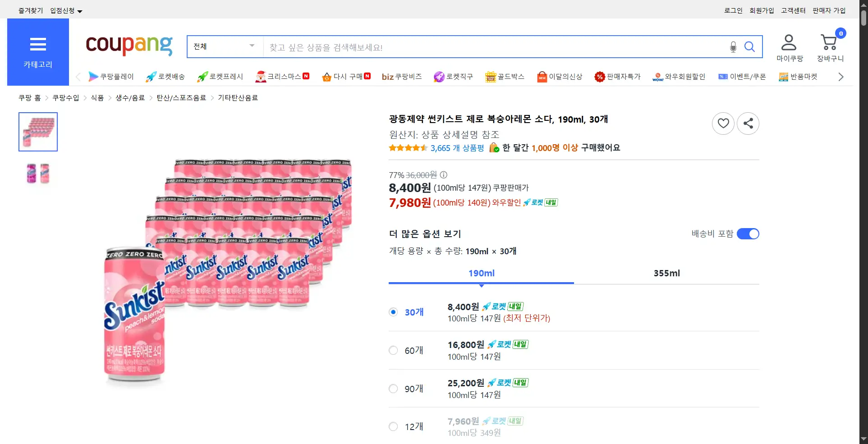The height and width of the screenshot is (444, 868).
Task: Click the voice search microphone icon
Action: (733, 47)
